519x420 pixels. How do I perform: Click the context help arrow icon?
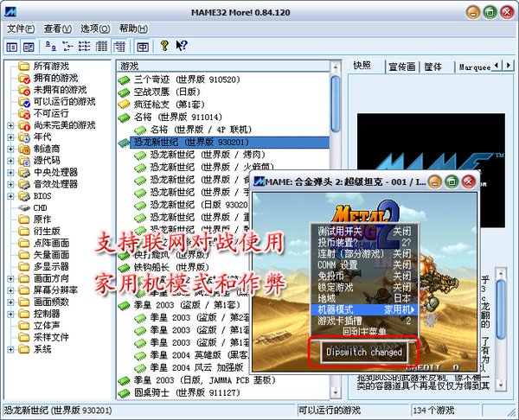point(182,46)
